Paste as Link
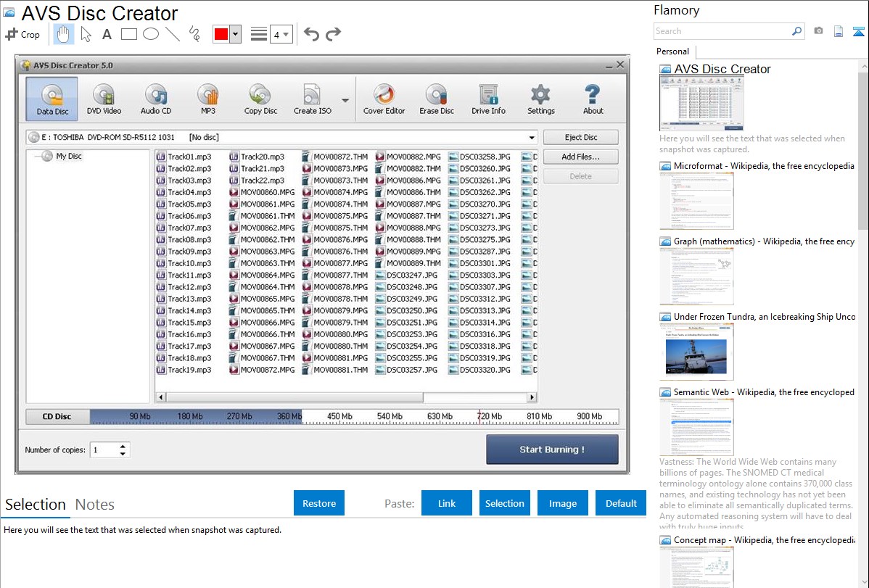This screenshot has width=869, height=588. (x=447, y=503)
